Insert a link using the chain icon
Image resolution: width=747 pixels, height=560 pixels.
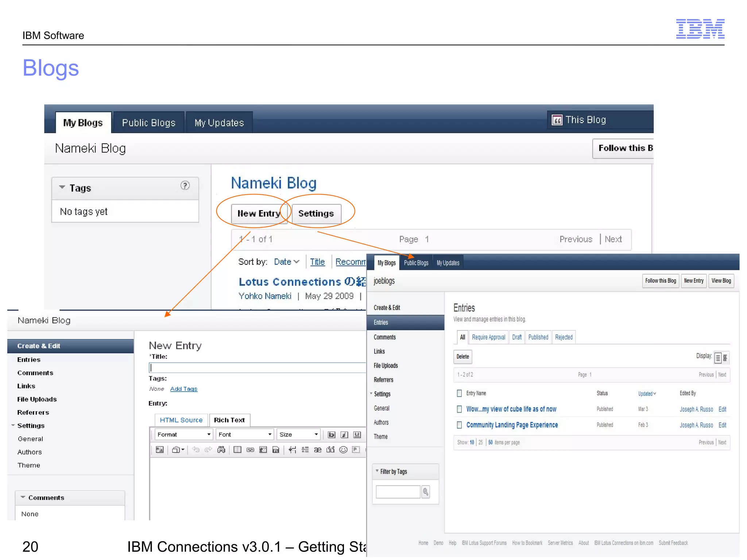point(250,450)
